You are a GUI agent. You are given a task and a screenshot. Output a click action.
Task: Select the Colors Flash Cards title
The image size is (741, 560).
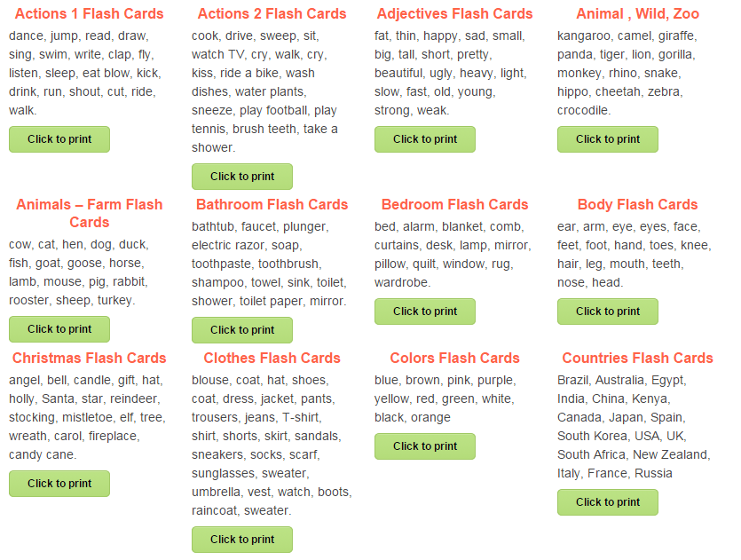click(x=454, y=359)
